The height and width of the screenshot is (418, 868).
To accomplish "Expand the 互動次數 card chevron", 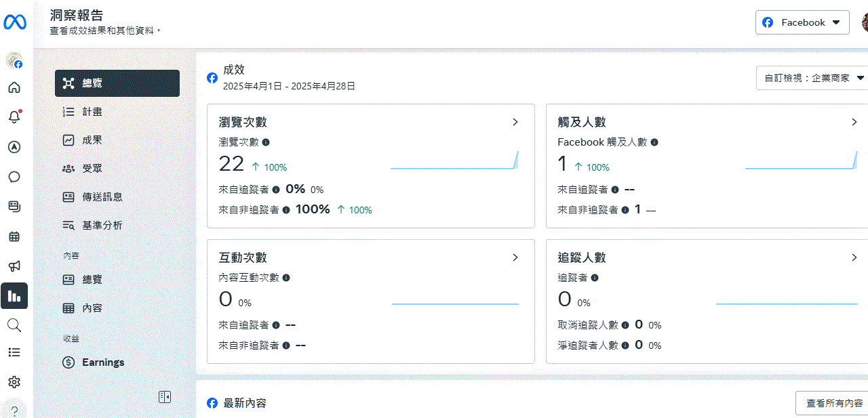I will tap(515, 257).
